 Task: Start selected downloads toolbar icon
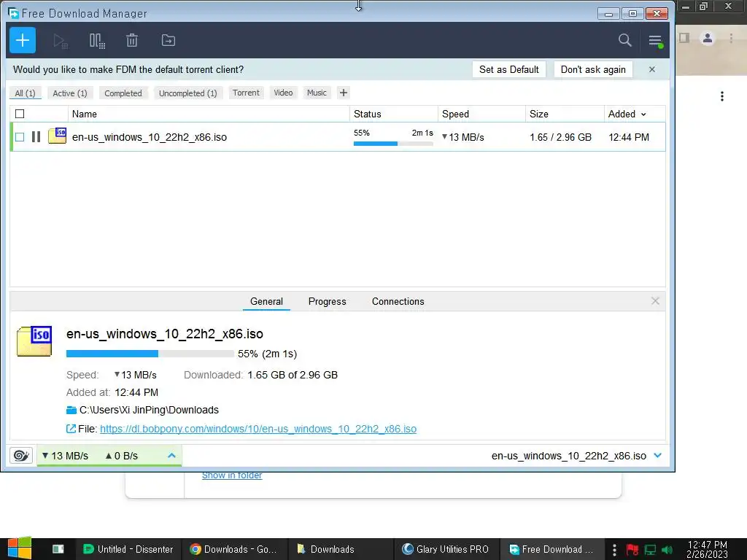61,41
